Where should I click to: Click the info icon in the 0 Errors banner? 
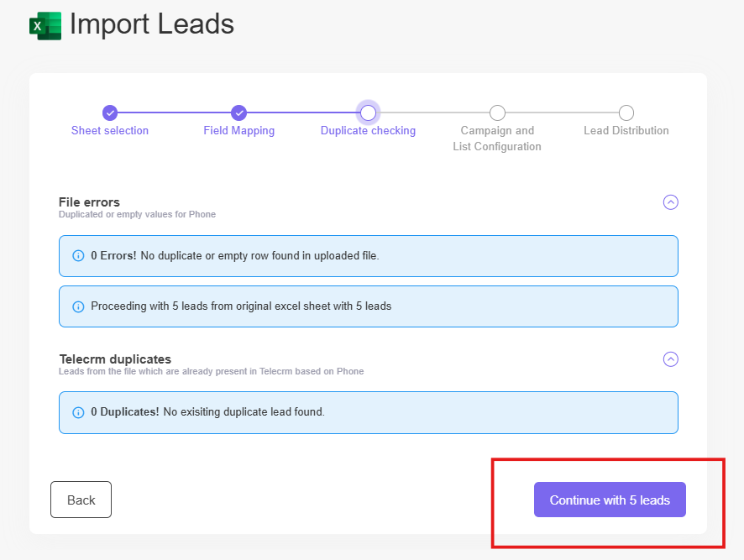point(78,256)
